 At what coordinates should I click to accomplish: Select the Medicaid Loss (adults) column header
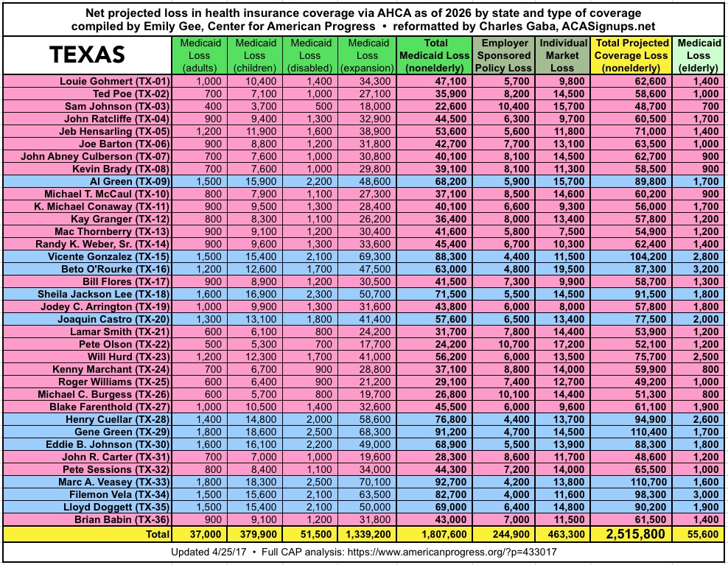tap(200, 55)
